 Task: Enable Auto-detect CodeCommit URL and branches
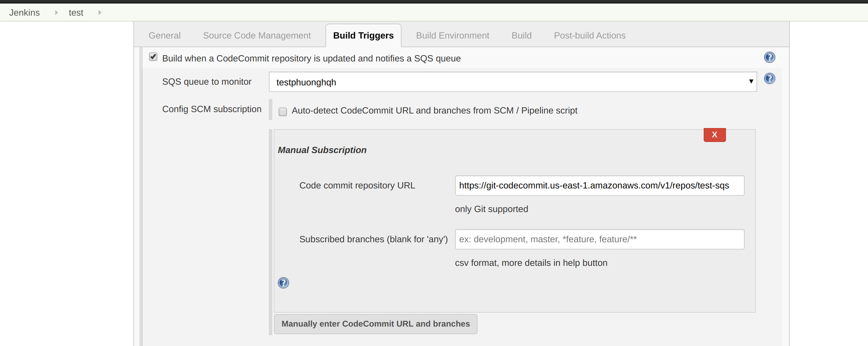pos(283,111)
